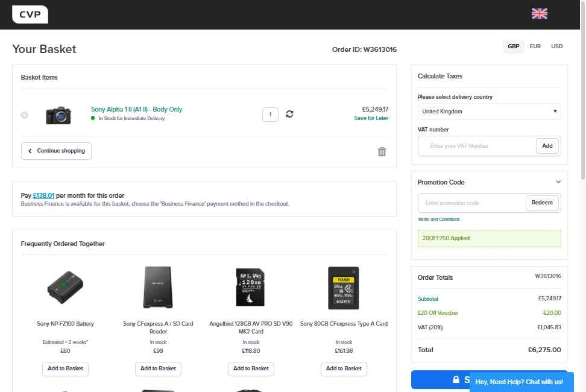
Task: Open the UK flag region selector
Action: 540,14
